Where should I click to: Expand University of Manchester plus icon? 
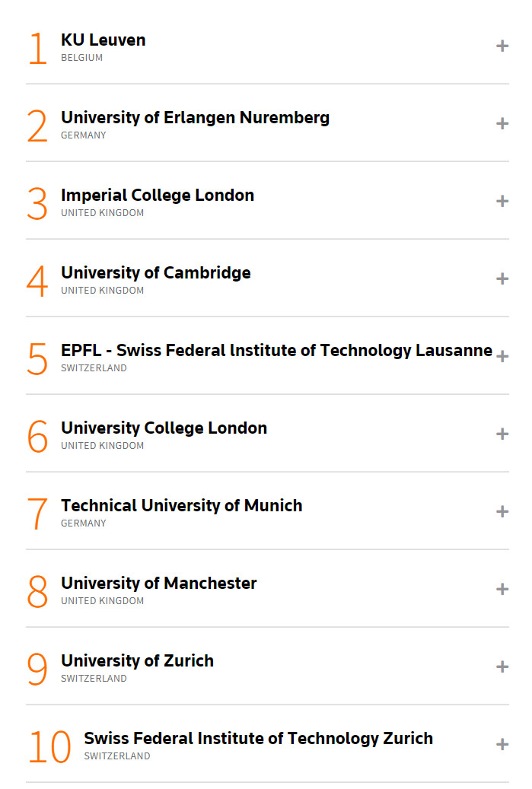pyautogui.click(x=502, y=589)
